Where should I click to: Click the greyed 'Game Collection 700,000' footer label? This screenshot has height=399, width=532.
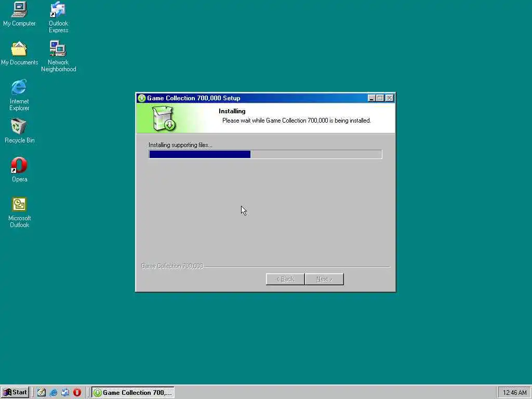[x=172, y=266]
